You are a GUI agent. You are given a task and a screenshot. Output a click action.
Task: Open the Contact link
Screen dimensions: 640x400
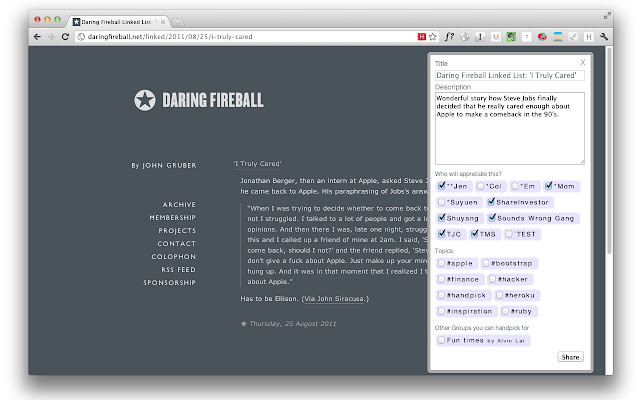coord(177,244)
